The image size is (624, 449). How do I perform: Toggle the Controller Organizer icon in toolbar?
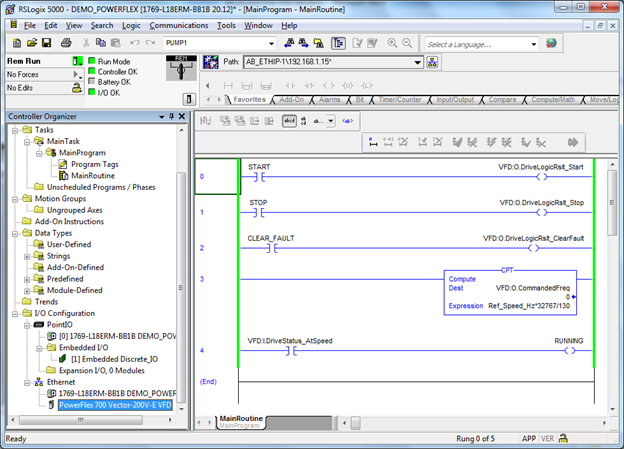pyautogui.click(x=338, y=43)
